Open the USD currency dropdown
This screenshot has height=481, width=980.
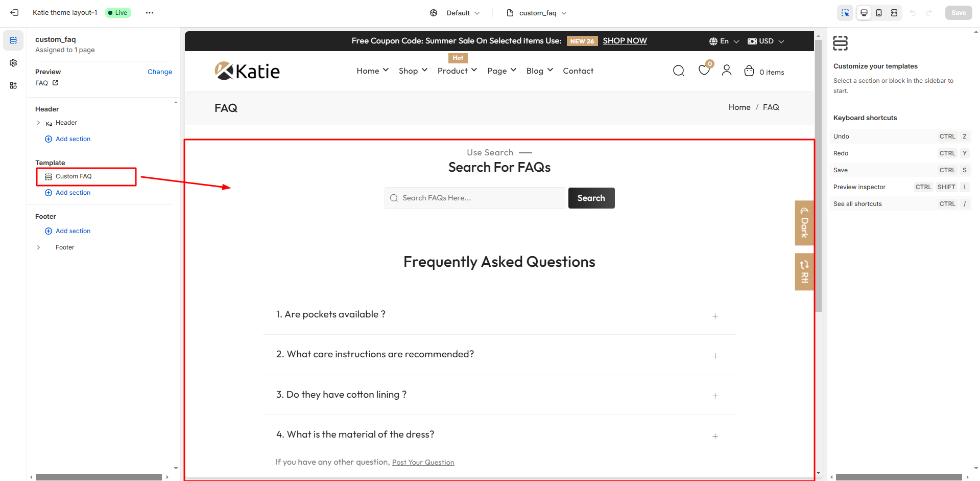766,41
